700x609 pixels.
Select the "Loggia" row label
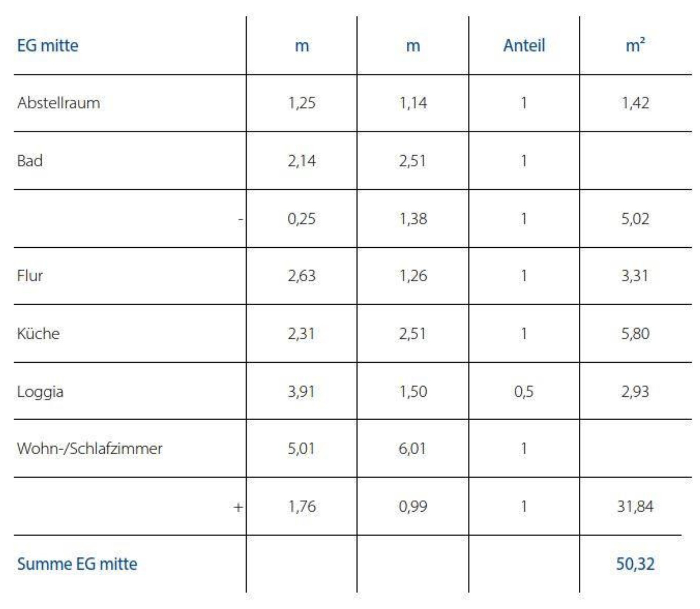(40, 391)
